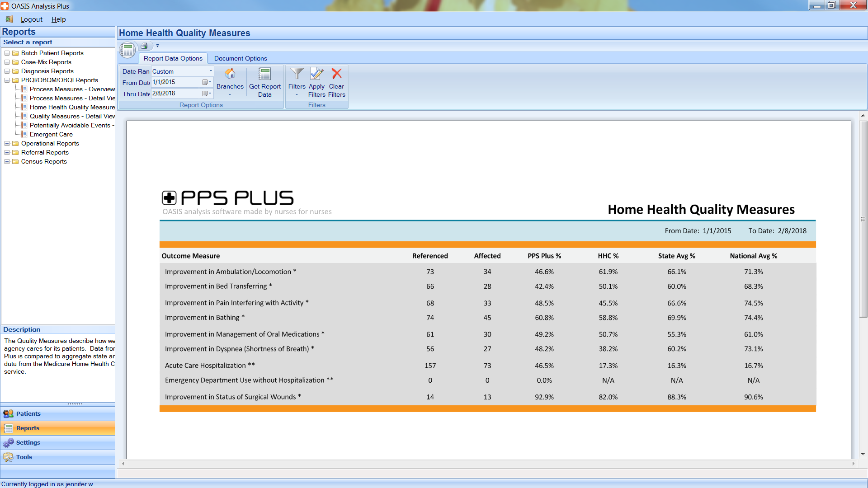Click the Logout link
Image resolution: width=868 pixels, height=488 pixels.
[31, 19]
